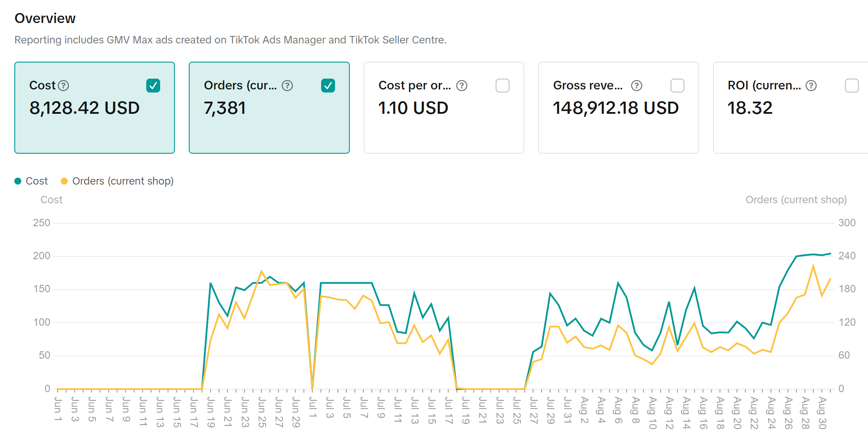Tick the Gross revenue checkbox
This screenshot has width=868, height=436.
pos(677,86)
